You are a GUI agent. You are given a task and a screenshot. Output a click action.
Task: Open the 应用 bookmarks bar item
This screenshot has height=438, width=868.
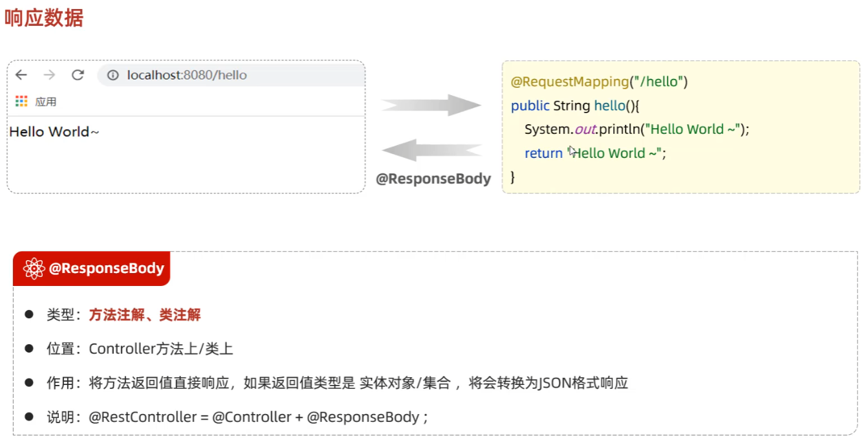45,102
